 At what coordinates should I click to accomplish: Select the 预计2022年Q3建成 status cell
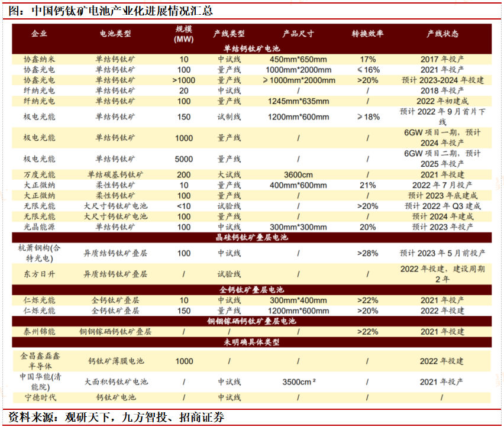442,206
